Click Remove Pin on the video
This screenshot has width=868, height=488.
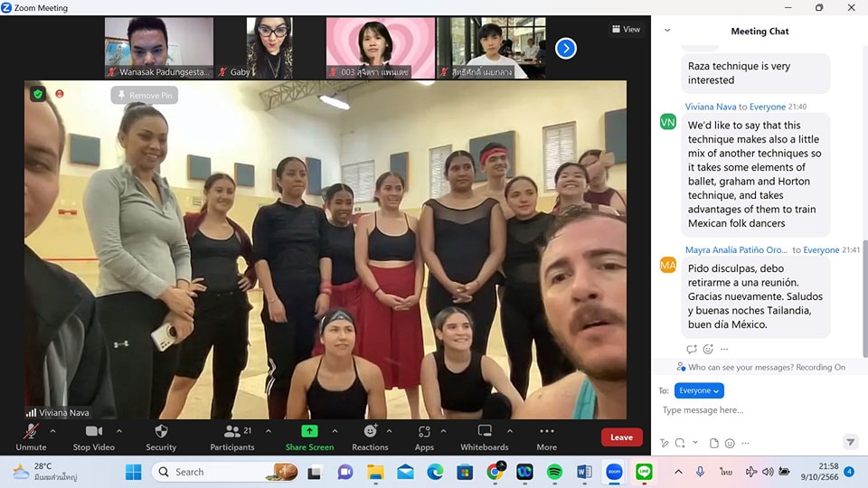(145, 95)
